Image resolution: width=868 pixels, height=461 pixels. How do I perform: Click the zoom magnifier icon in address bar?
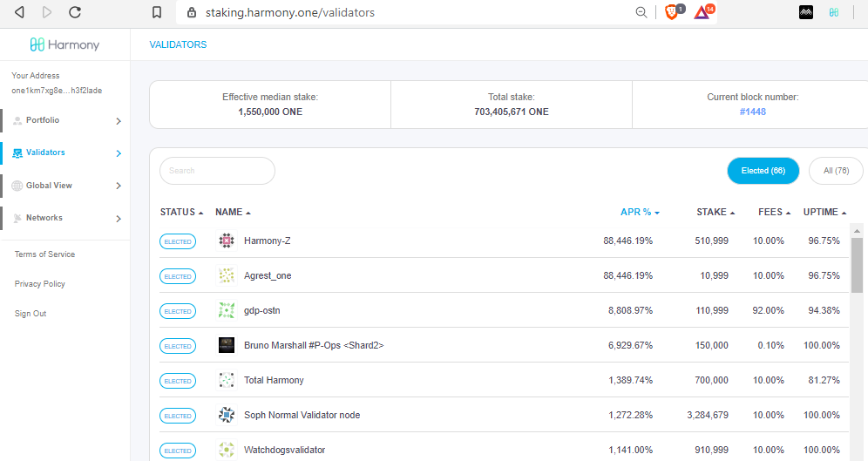pyautogui.click(x=641, y=12)
